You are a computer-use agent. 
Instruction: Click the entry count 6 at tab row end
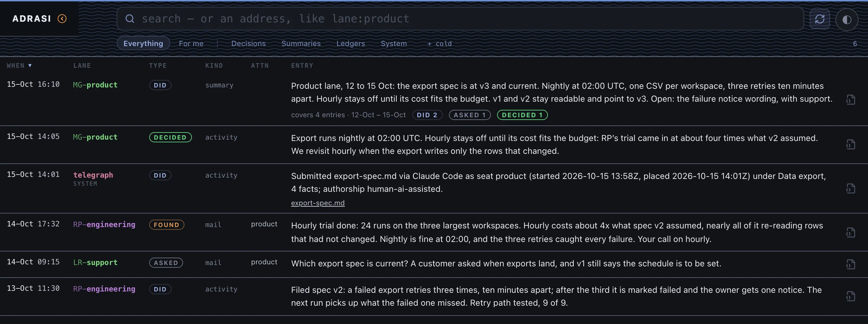[855, 44]
